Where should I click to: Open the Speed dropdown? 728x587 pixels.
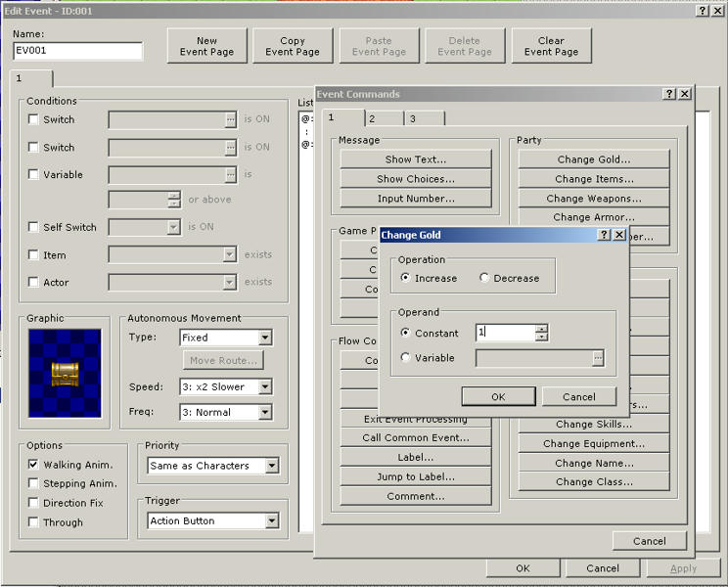point(265,386)
